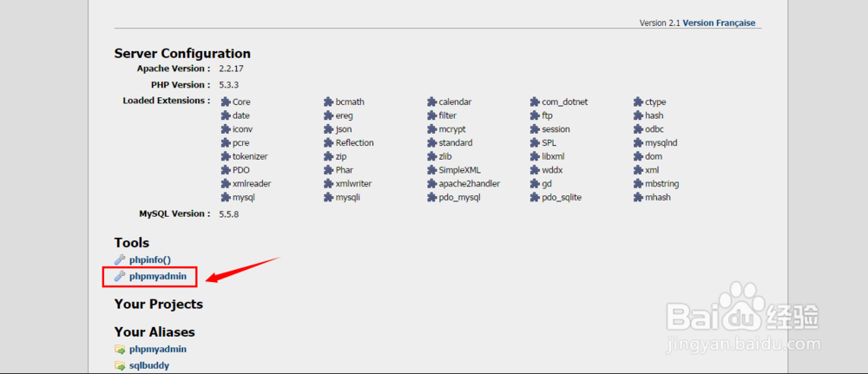Image resolution: width=868 pixels, height=374 pixels.
Task: Click the puzzle icon next to json
Action: tap(328, 129)
